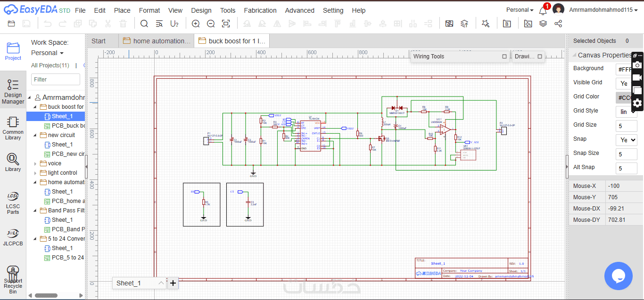Viewport: 644px width, 300px height.
Task: Open the Advanced menu
Action: (x=300, y=10)
